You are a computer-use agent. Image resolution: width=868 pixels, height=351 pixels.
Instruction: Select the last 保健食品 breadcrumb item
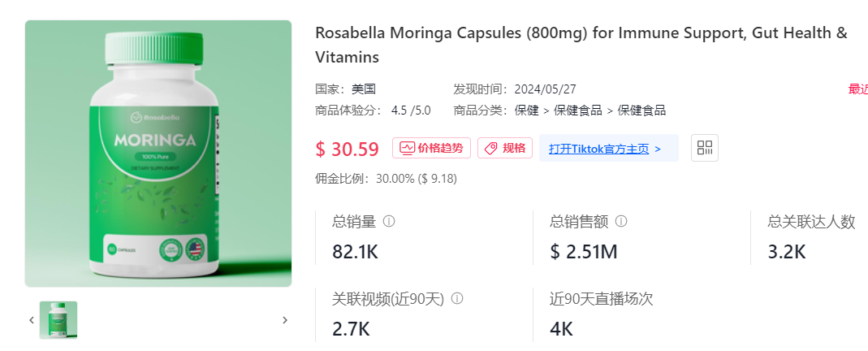[x=641, y=110]
